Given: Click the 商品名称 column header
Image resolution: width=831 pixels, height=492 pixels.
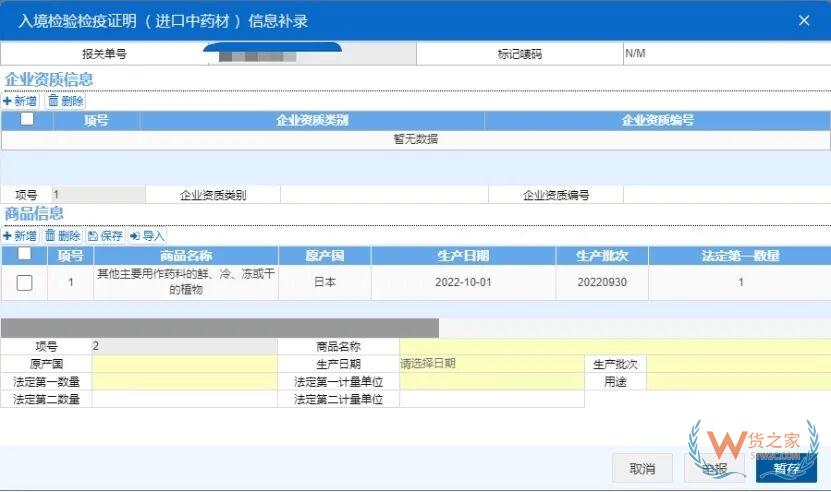Looking at the screenshot, I should coord(186,256).
